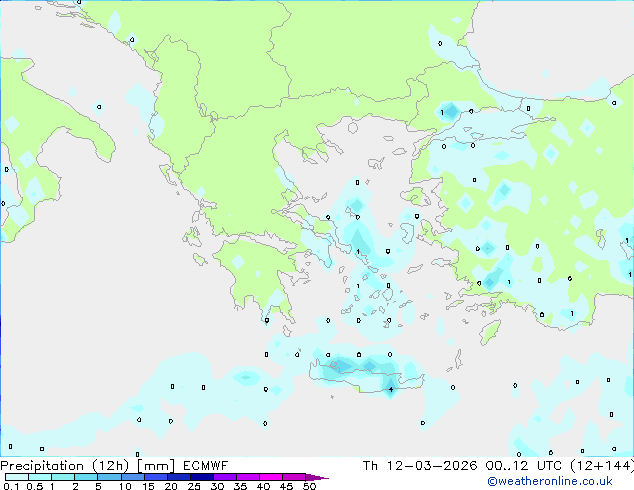The height and width of the screenshot is (490, 634).
Task: Click the '00..12 UTC' time range text
Action: (x=524, y=466)
